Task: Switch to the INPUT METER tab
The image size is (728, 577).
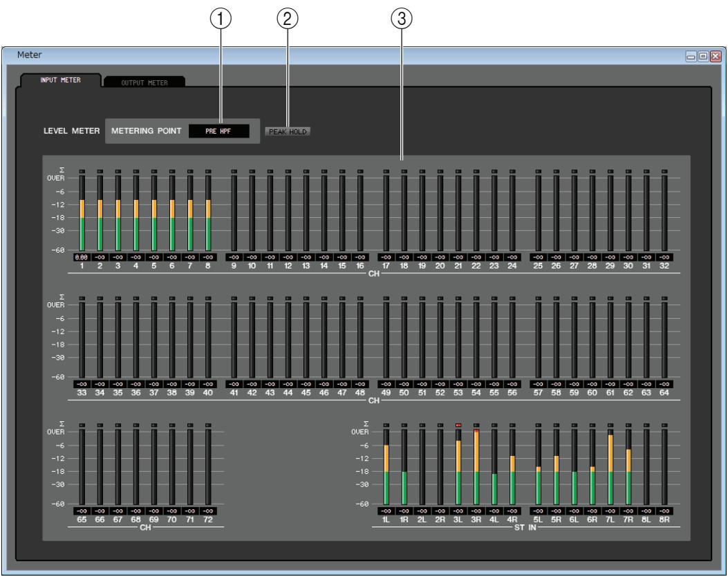Action: (60, 80)
